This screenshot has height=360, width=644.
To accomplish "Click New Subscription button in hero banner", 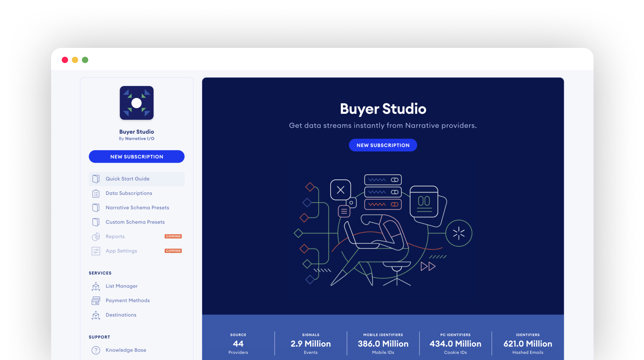I will coord(383,145).
